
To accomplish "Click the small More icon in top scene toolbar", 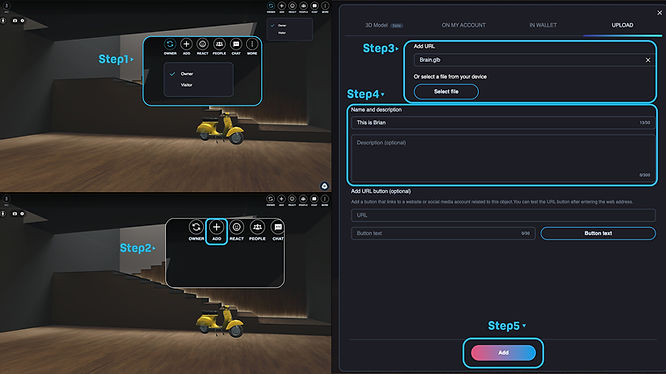I will (325, 6).
